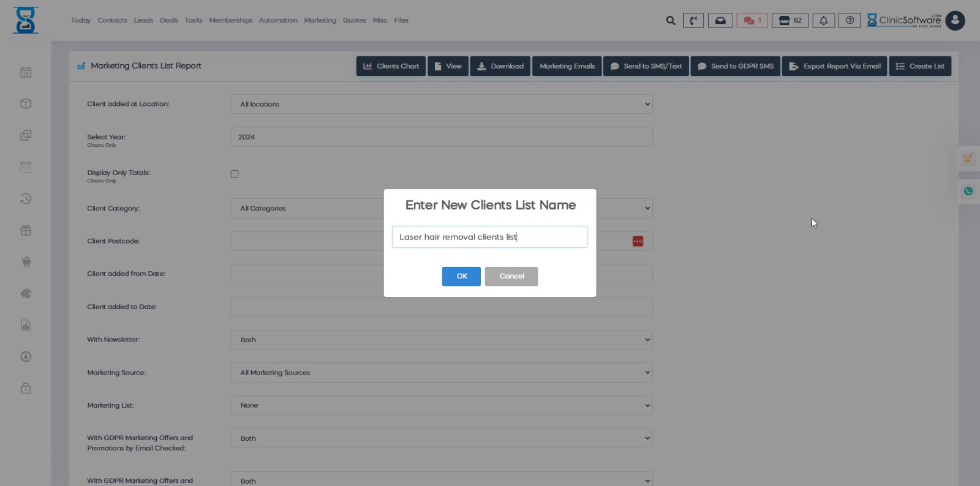Expand the Client added at Location dropdown
980x486 pixels.
[441, 104]
